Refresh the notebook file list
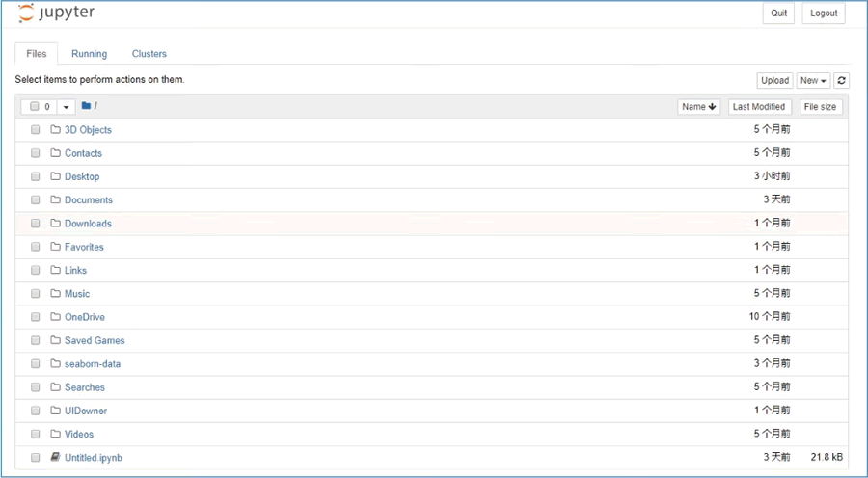 coord(841,80)
